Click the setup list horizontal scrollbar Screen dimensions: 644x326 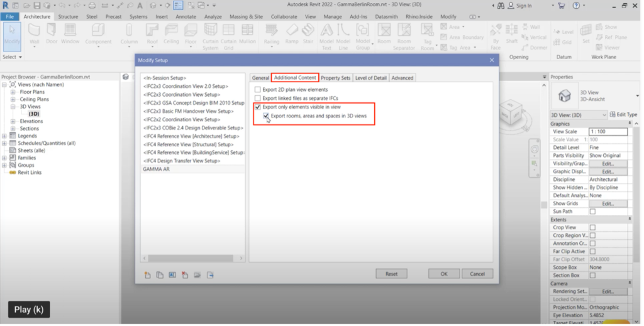(191, 258)
